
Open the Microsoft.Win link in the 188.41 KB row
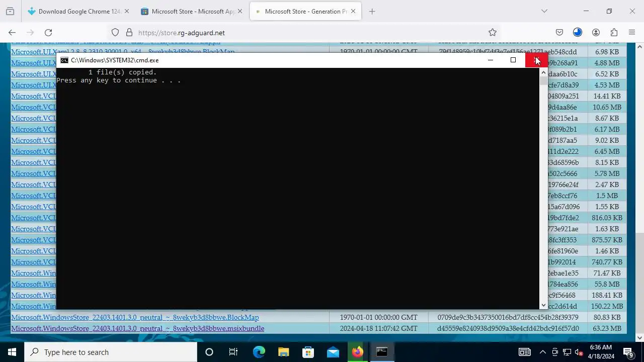[x=34, y=295]
